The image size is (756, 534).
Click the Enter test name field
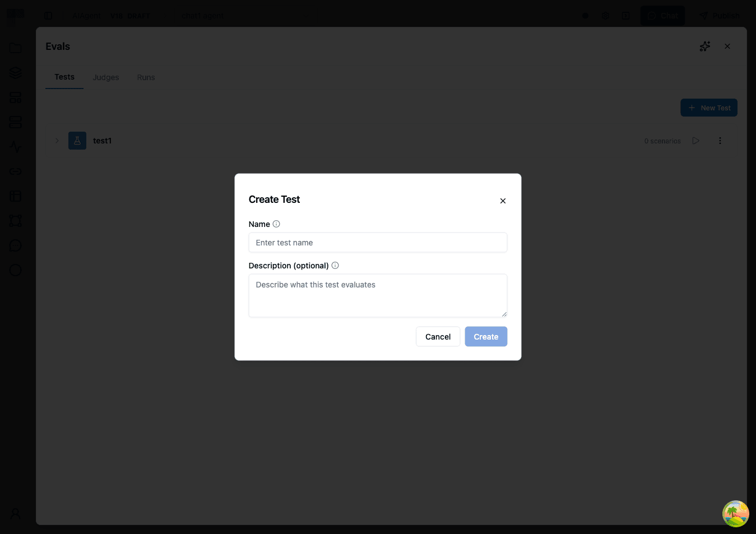tap(378, 242)
